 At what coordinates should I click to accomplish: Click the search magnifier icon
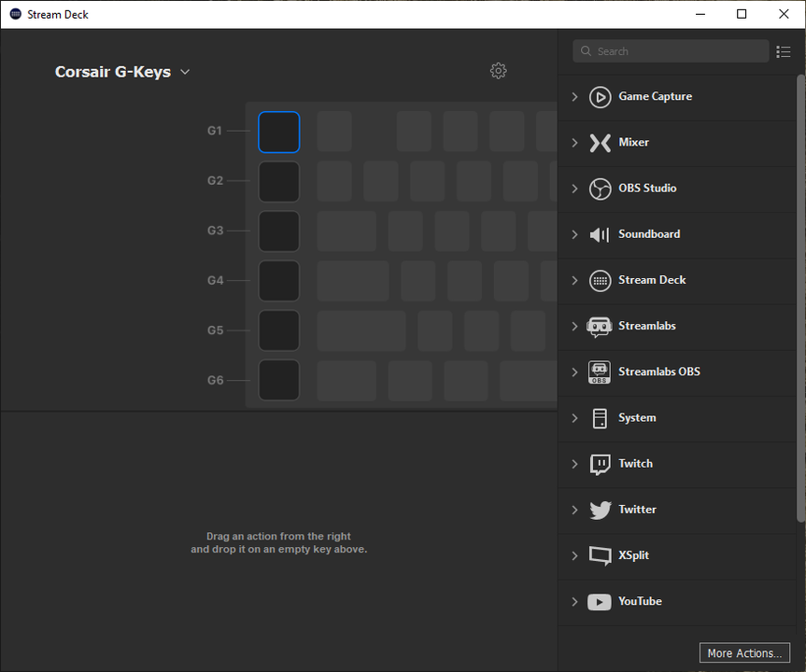586,50
